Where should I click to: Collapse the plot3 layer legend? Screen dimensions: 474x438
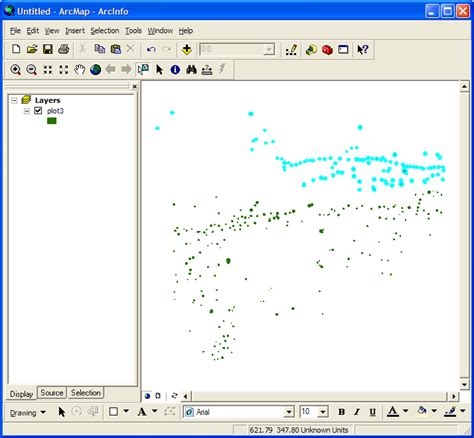(27, 111)
